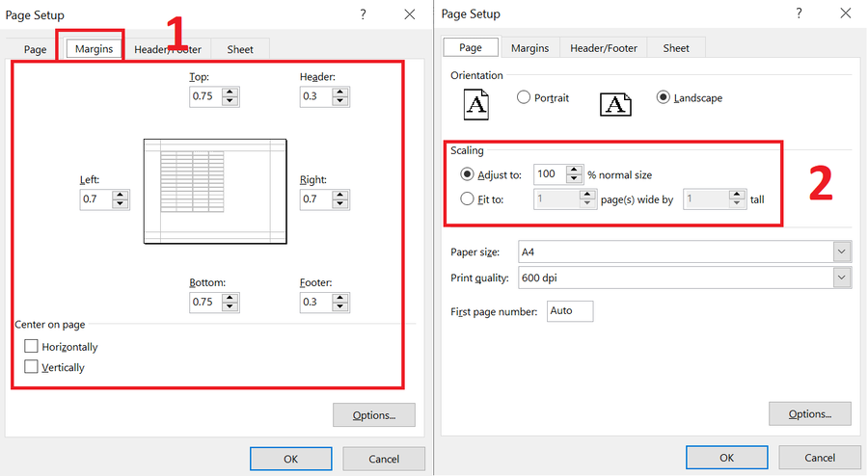
Task: Increase the Fit to pages wide value
Action: click(587, 195)
